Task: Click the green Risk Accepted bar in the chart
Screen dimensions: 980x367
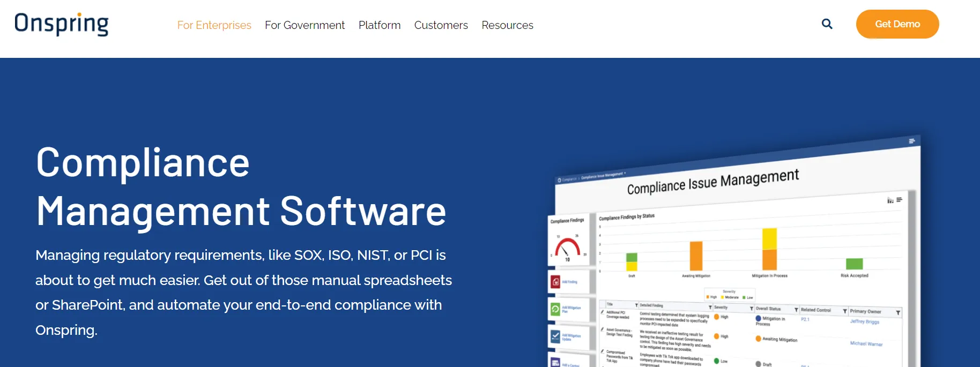Action: tap(854, 264)
